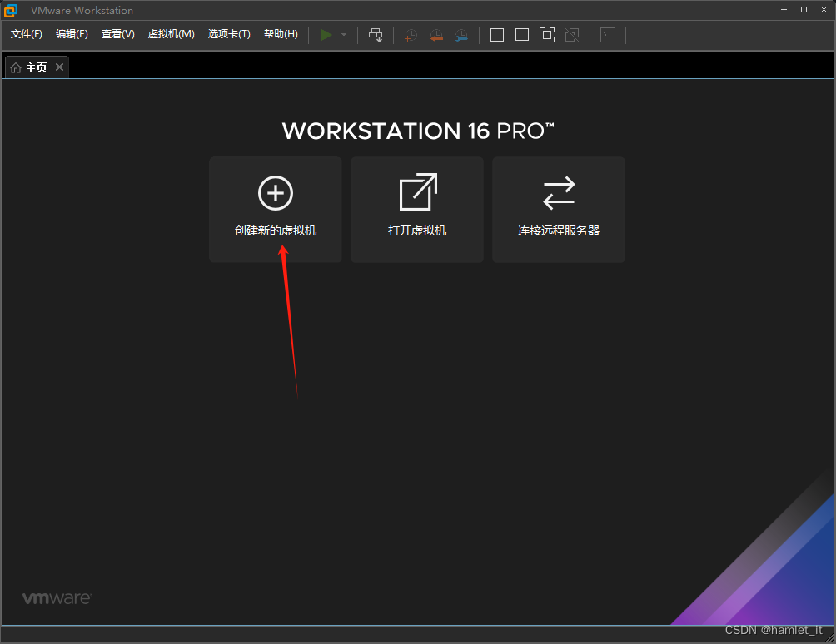Click the Unity mode icon
The image size is (836, 644).
coord(572,35)
